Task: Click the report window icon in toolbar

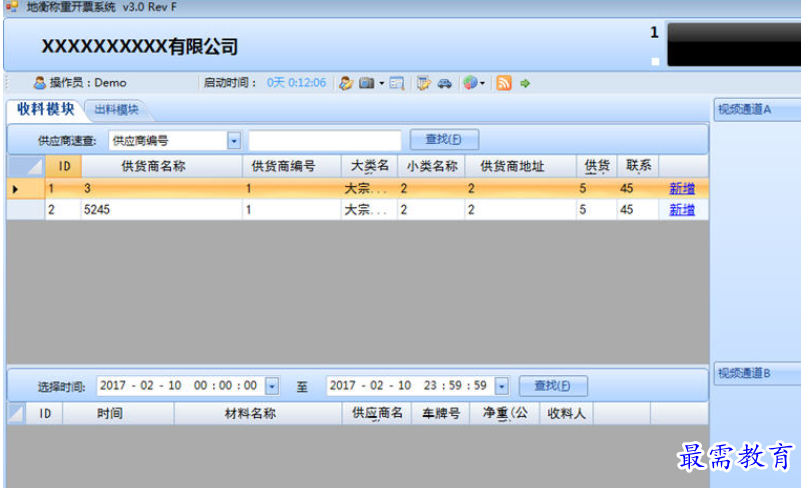Action: coord(396,83)
